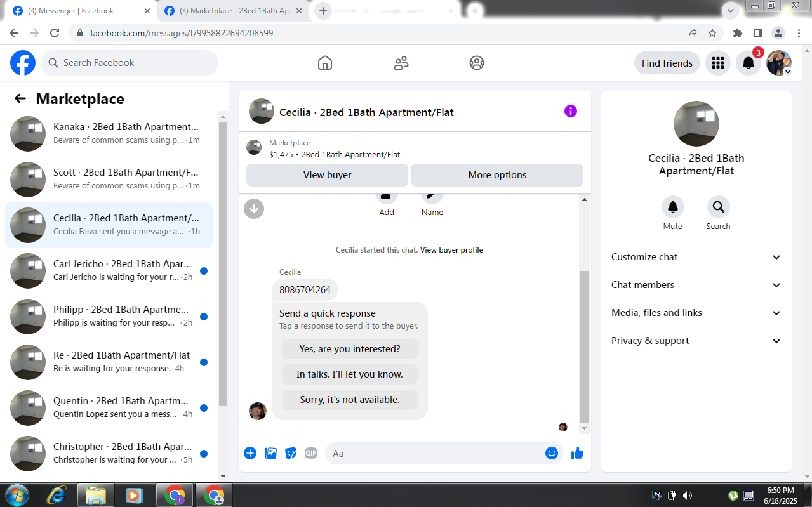Click the 8086704264 message bubble

point(305,290)
